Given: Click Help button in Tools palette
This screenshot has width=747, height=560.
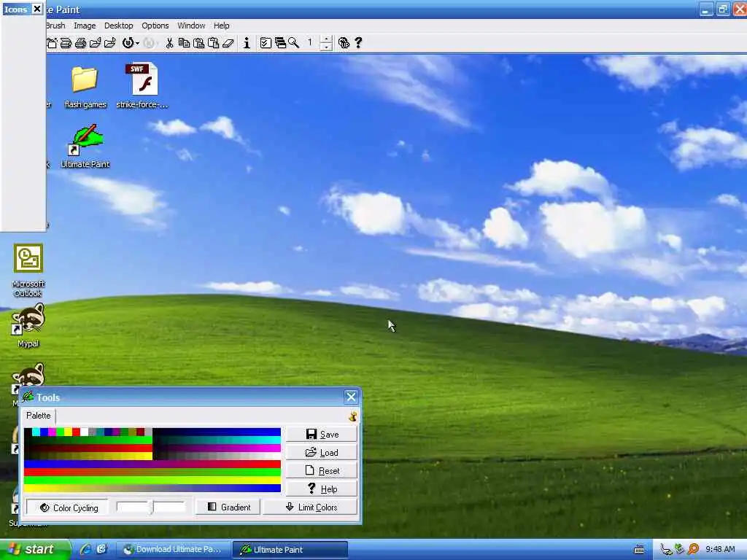Looking at the screenshot, I should tap(322, 489).
